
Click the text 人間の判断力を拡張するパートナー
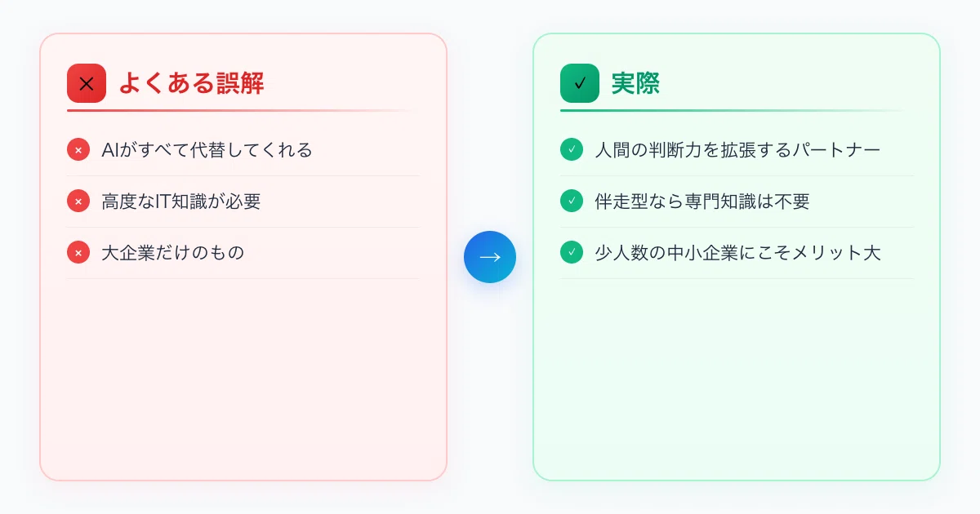tap(738, 150)
